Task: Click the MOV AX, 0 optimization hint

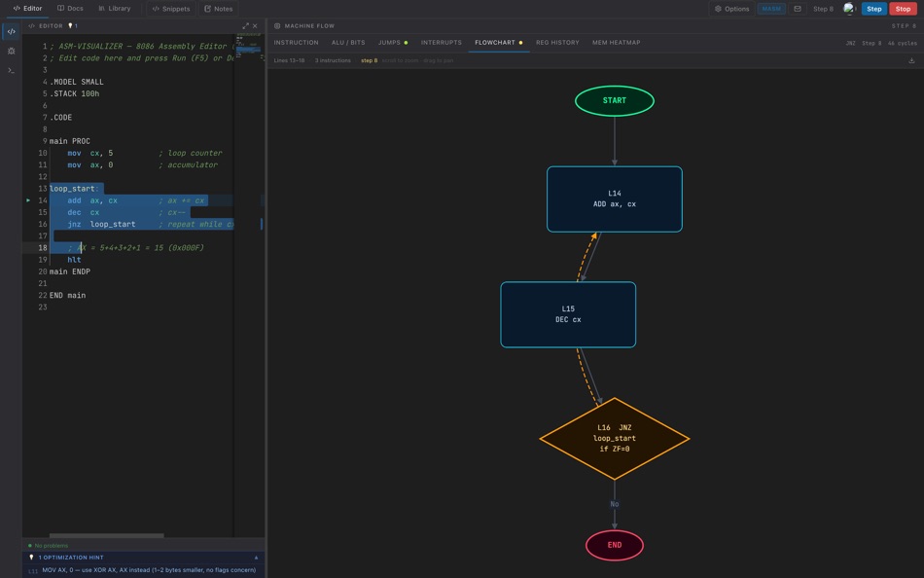Action: 144,570
